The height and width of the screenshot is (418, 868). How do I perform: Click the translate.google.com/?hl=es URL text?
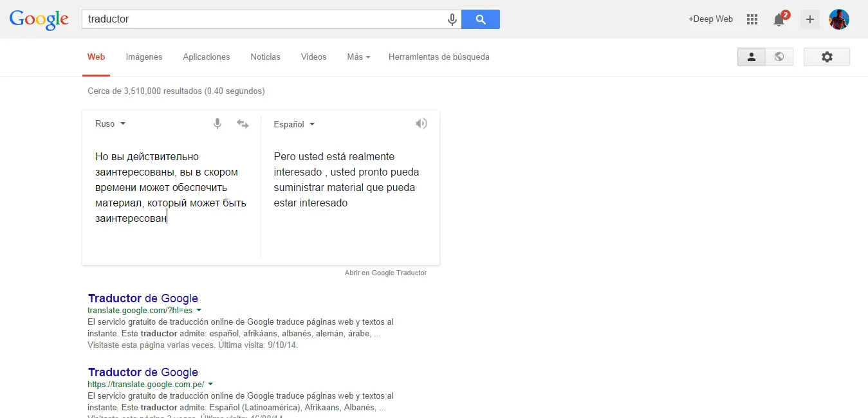pos(140,310)
